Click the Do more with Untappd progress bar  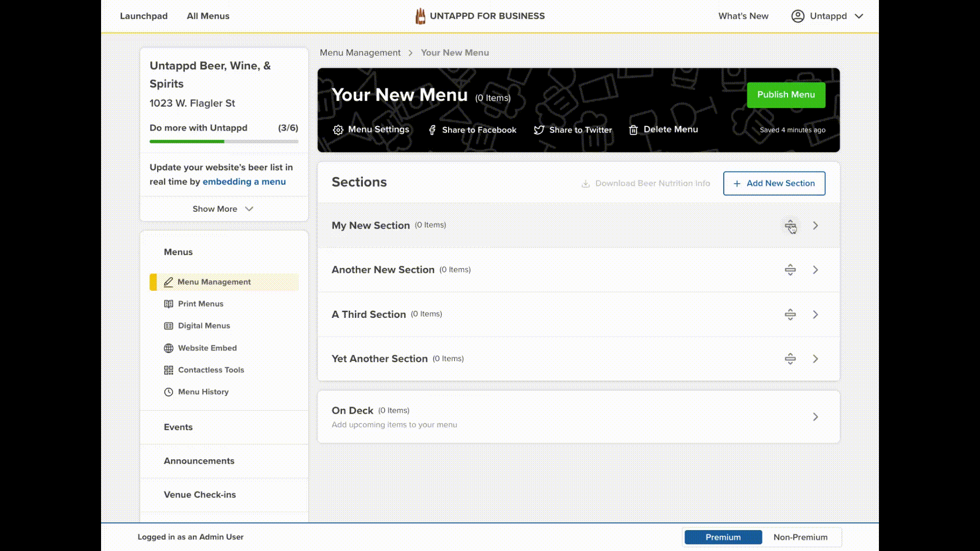pyautogui.click(x=224, y=141)
